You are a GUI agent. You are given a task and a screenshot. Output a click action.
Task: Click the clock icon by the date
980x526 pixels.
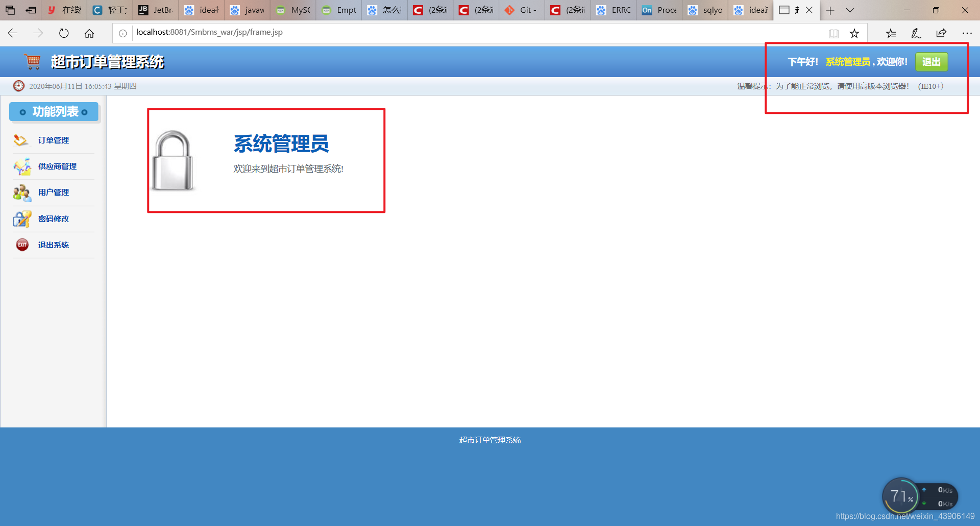[x=19, y=86]
